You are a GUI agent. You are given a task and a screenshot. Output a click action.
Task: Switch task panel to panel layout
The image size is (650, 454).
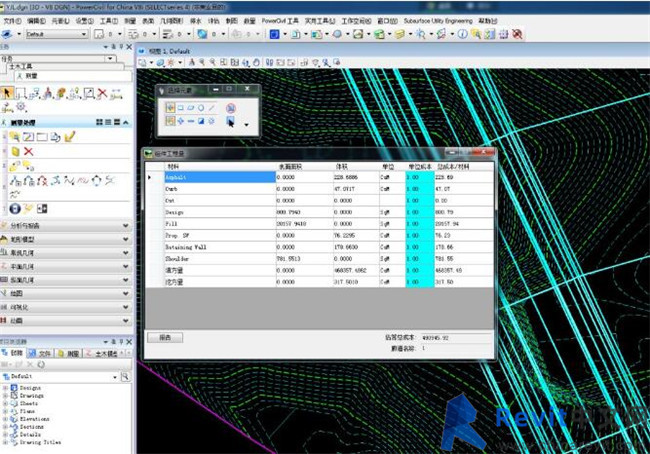(117, 122)
